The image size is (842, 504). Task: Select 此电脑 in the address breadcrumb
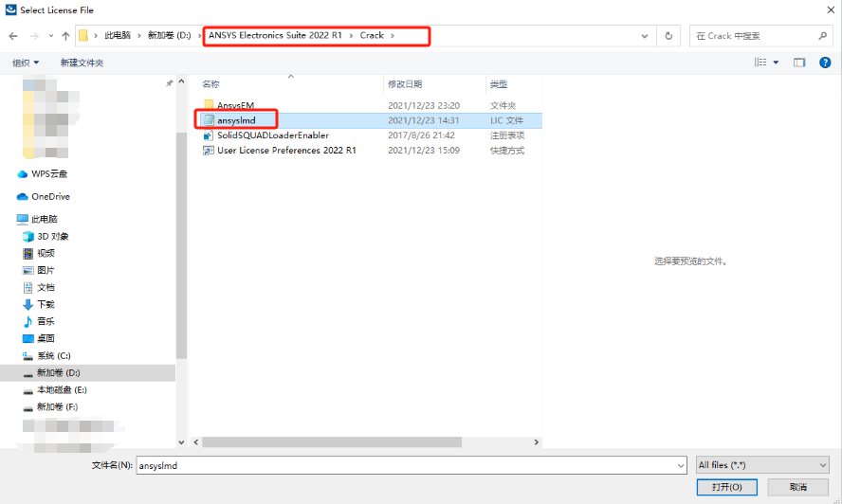[118, 35]
